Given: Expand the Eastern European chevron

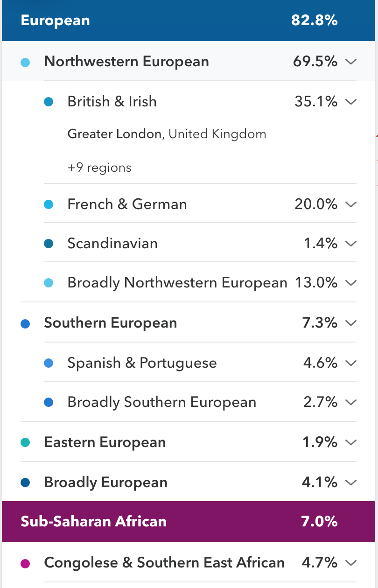Looking at the screenshot, I should 351,442.
